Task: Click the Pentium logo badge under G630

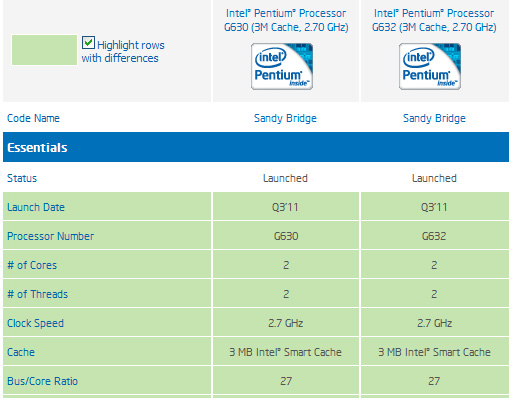Action: 282,66
